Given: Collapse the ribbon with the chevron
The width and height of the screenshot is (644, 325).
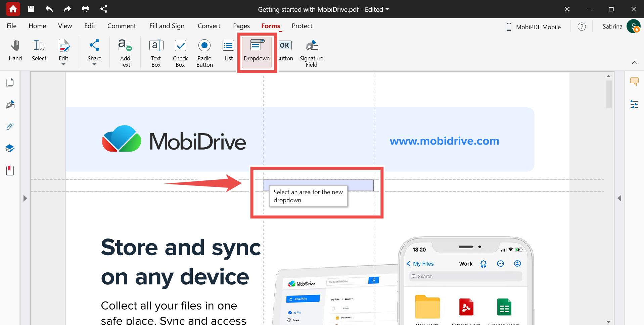Looking at the screenshot, I should tap(634, 62).
